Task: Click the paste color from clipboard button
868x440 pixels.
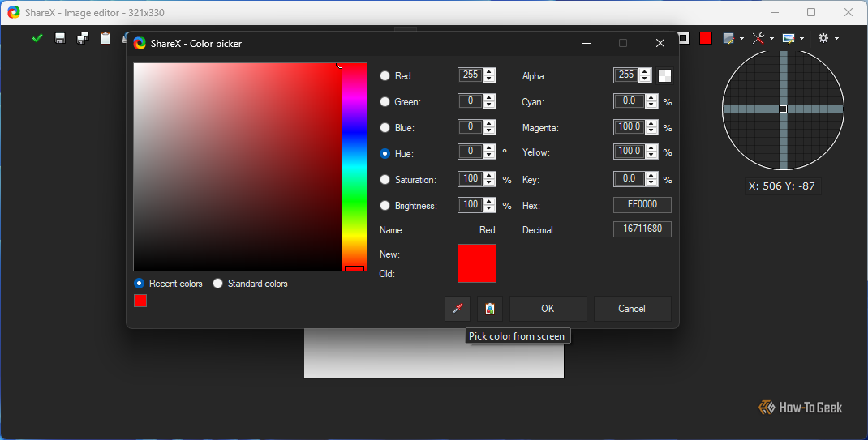Action: tap(490, 309)
